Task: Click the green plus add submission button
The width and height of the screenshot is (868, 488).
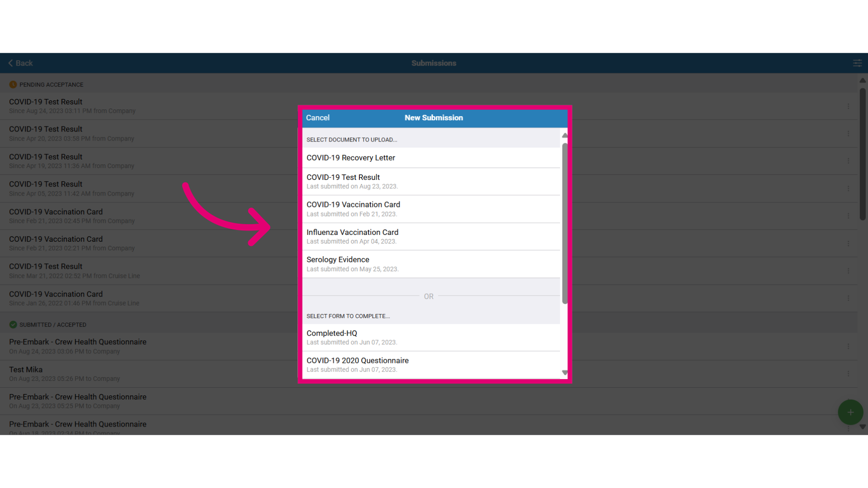Action: click(x=850, y=412)
